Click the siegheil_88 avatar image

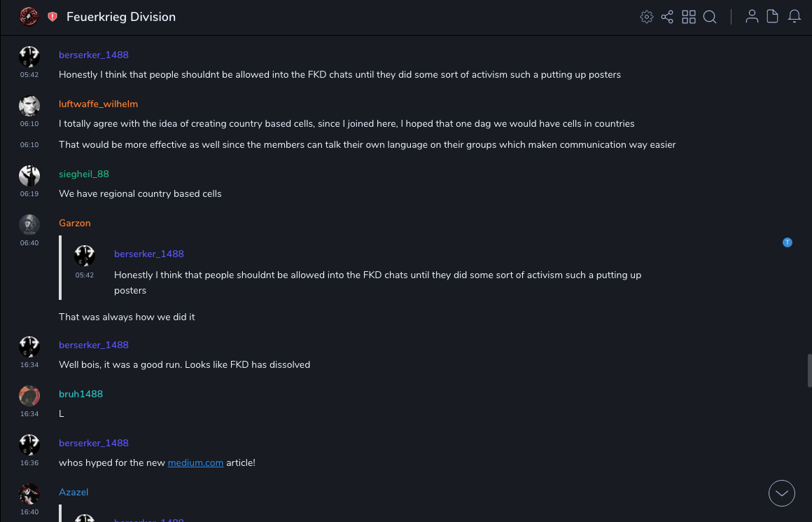[29, 176]
